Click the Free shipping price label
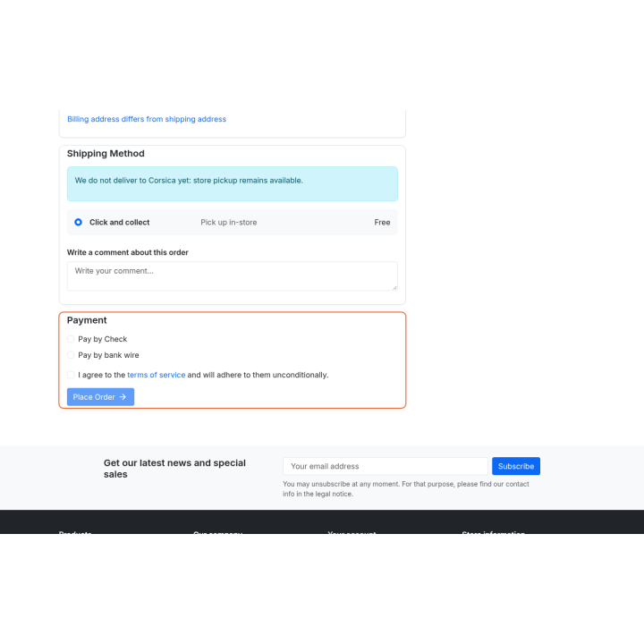This screenshot has width=644, height=644. [x=382, y=222]
